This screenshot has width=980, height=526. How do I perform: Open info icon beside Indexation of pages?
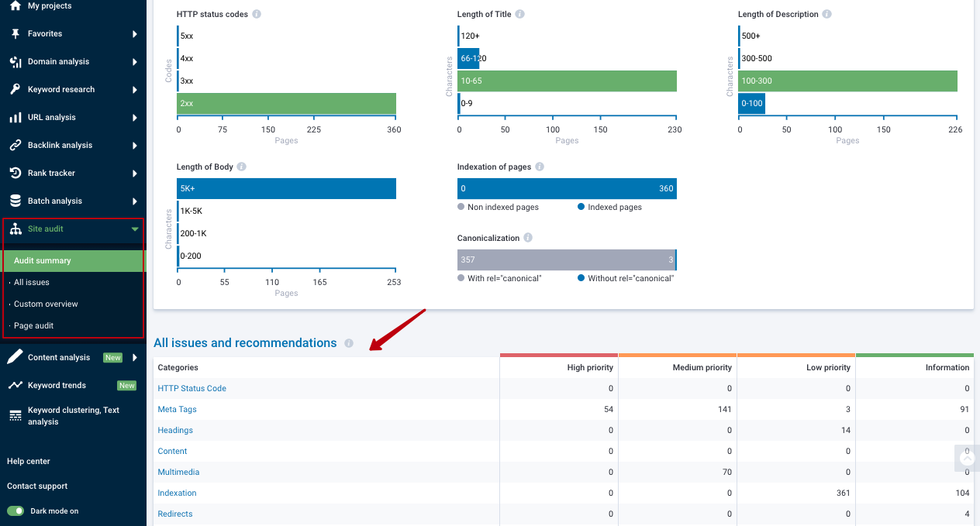pos(540,167)
